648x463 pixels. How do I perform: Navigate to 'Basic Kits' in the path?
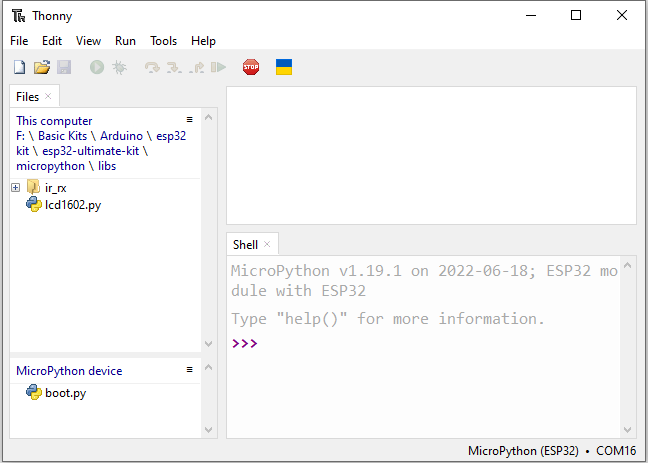(x=62, y=136)
